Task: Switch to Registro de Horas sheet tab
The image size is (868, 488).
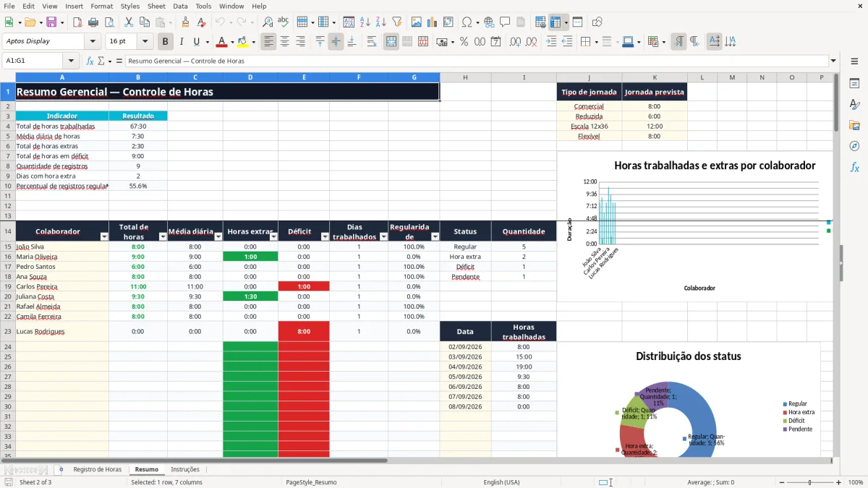Action: (98, 469)
